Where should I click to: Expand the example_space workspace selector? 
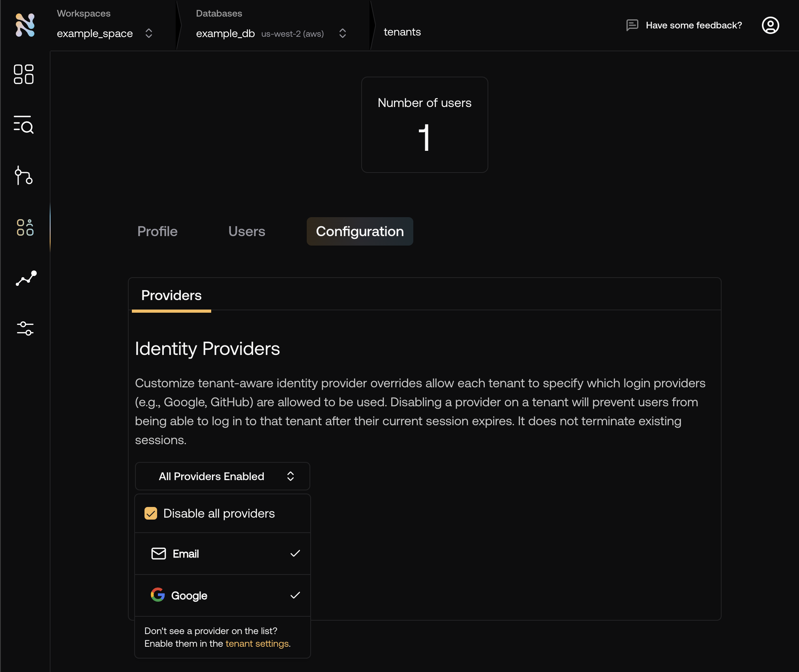click(x=105, y=33)
